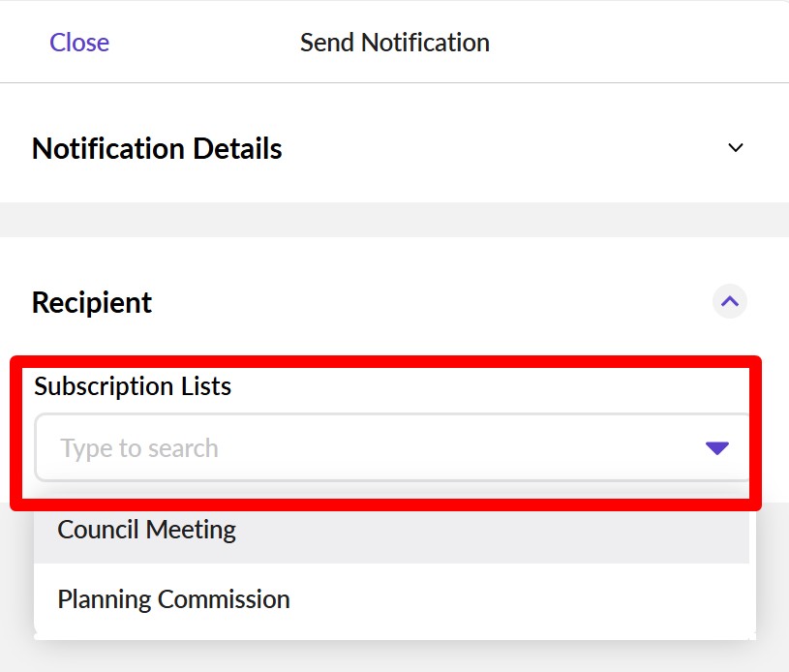The width and height of the screenshot is (789, 672).
Task: Toggle the Recipient section open state
Action: [x=730, y=302]
